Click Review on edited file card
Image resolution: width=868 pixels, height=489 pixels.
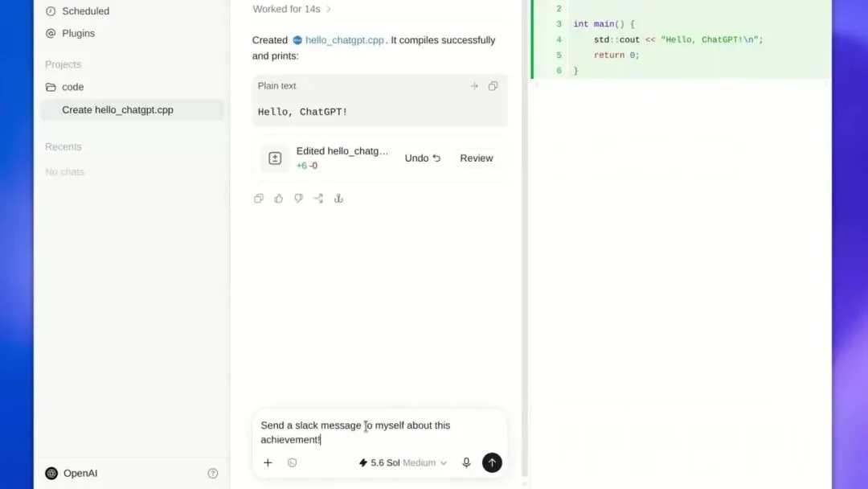click(476, 158)
